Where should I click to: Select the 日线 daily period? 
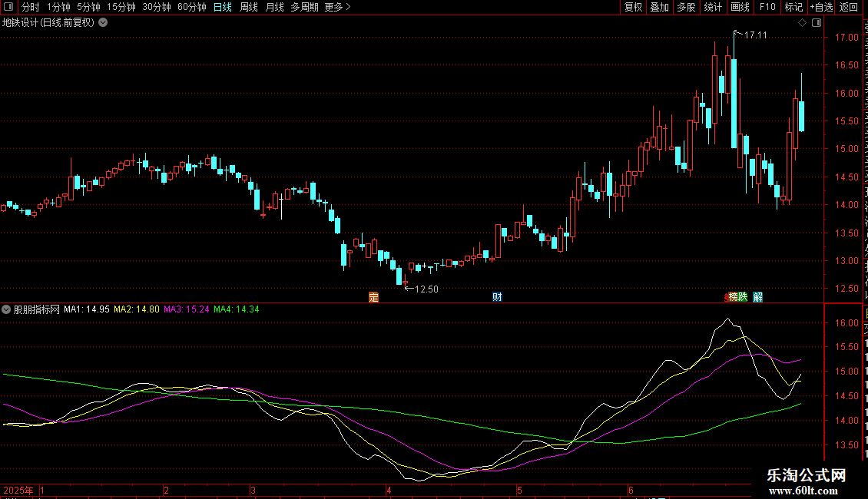[223, 7]
